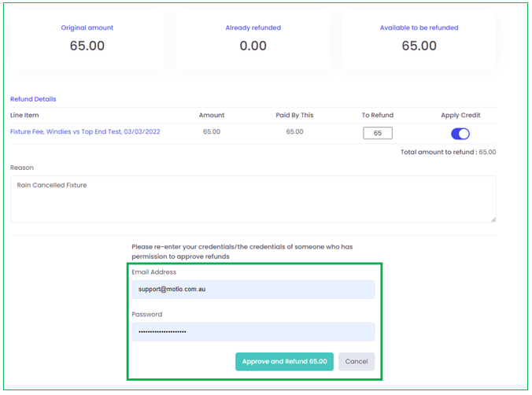Toggle the Apply Credit switch
Image resolution: width=532 pixels, height=395 pixels.
coord(460,134)
